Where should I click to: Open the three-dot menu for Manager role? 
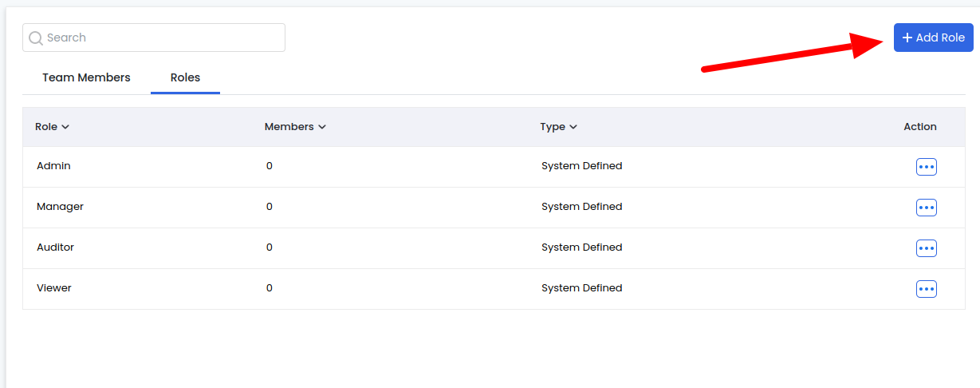926,208
